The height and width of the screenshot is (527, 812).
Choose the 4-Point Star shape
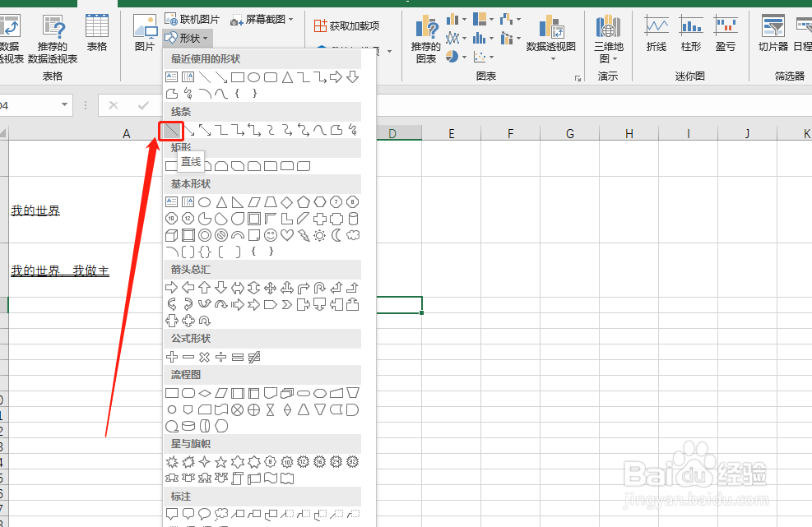pos(205,461)
